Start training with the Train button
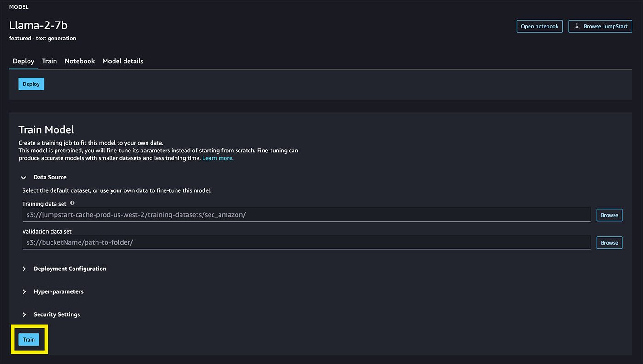This screenshot has width=643, height=364. click(29, 340)
